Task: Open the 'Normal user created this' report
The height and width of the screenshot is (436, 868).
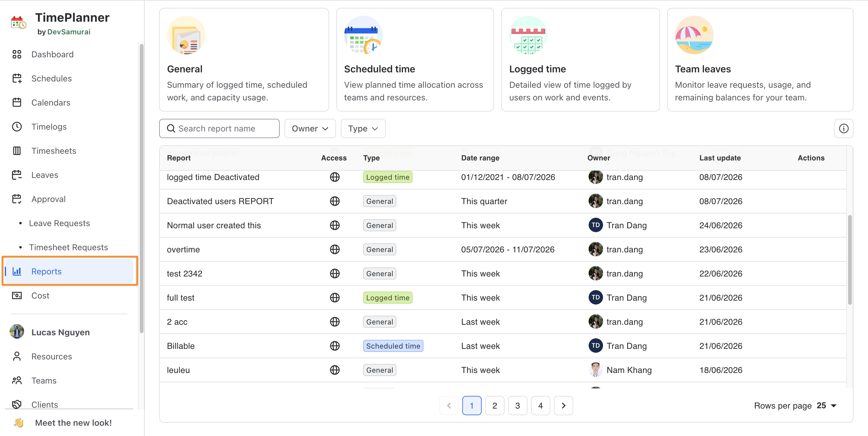Action: coord(214,226)
